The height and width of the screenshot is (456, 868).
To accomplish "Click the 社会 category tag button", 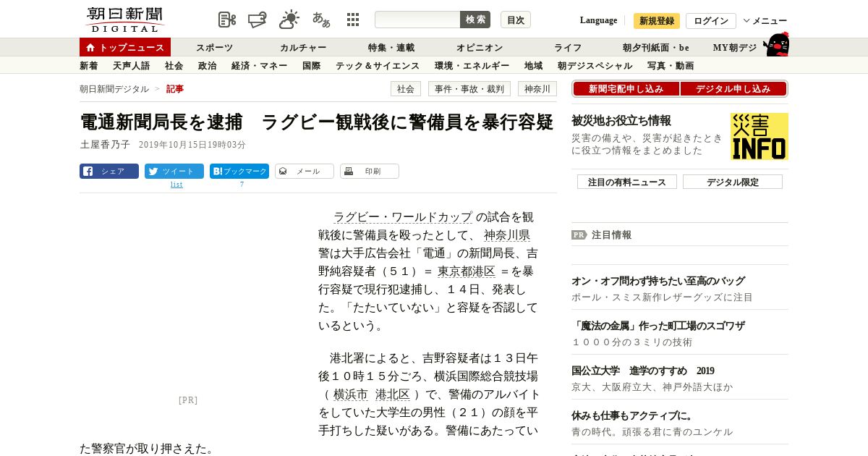I will coord(406,89).
